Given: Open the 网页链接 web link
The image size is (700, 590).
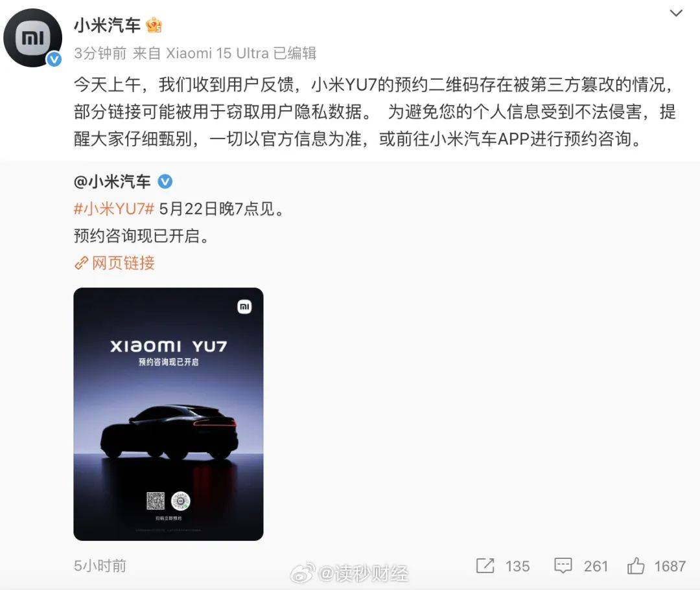Looking at the screenshot, I should [123, 263].
